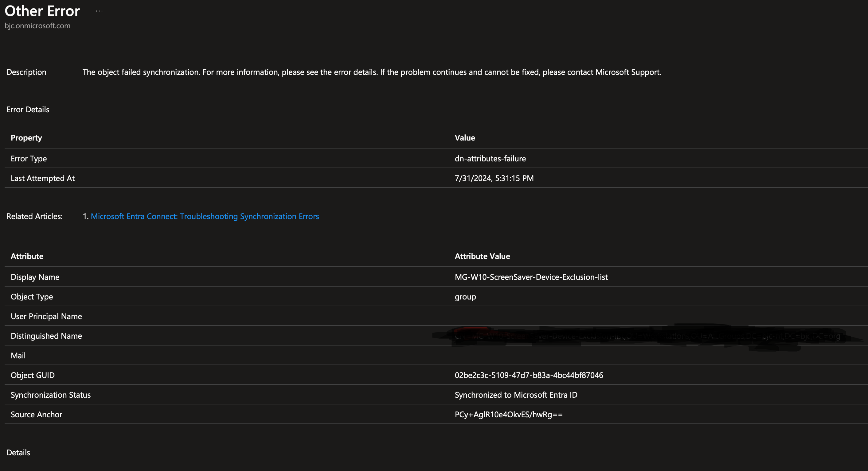Select the Source Anchor value PCy+AgIR10e4OkvES

509,415
